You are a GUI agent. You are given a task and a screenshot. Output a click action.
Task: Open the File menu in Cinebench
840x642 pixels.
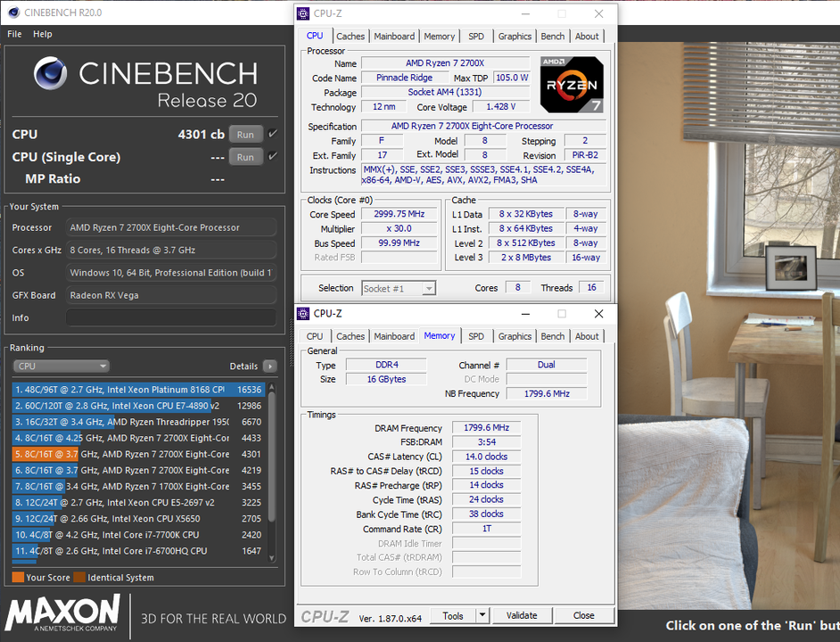pyautogui.click(x=14, y=34)
